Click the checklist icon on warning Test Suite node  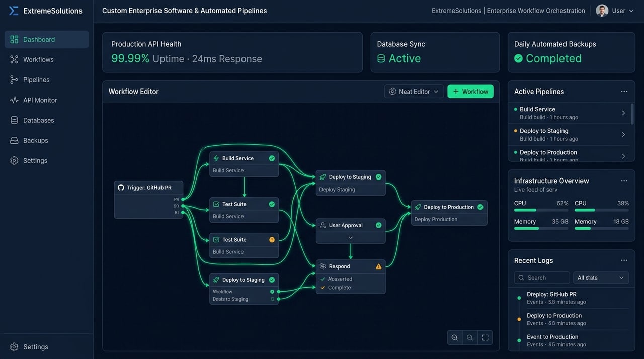point(216,240)
